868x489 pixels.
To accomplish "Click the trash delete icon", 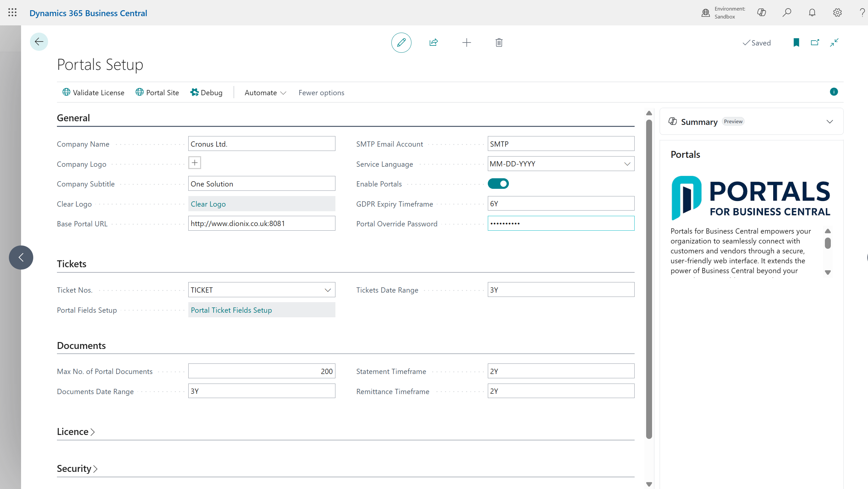I will click(x=499, y=43).
